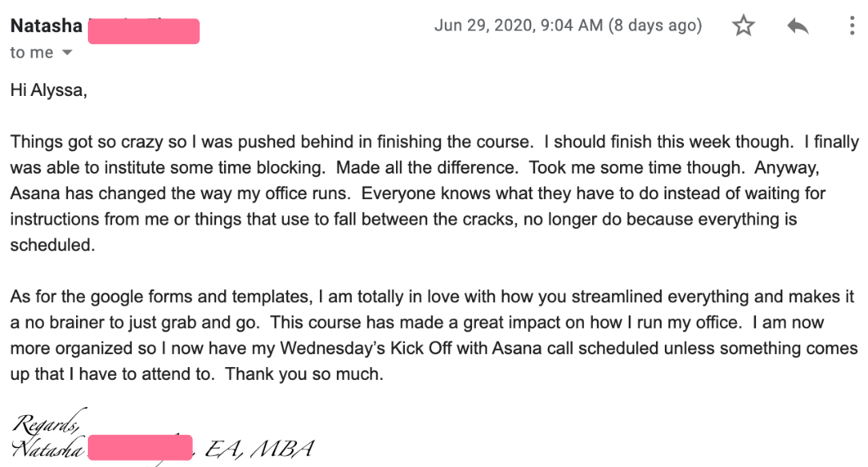Click the sender name Natasha in header
The width and height of the screenshot is (868, 467).
[x=46, y=26]
